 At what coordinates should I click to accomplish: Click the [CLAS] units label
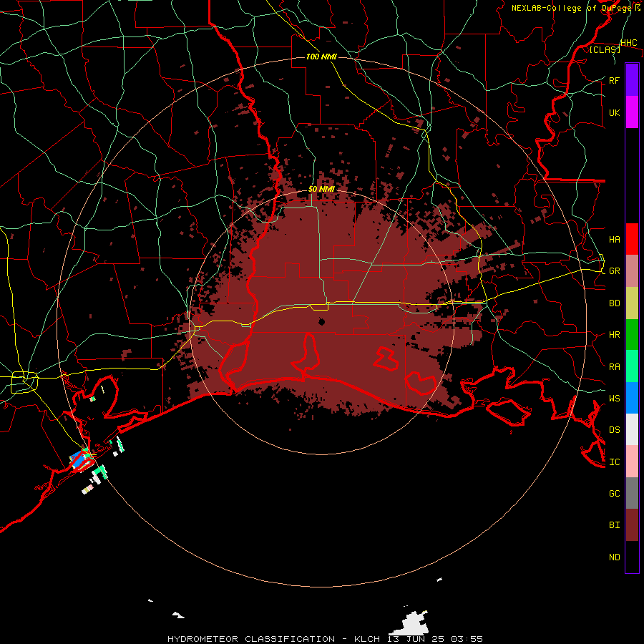(605, 50)
